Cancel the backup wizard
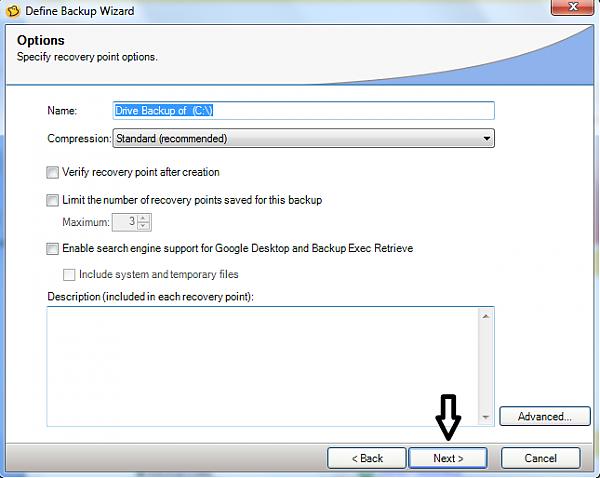 (x=540, y=458)
